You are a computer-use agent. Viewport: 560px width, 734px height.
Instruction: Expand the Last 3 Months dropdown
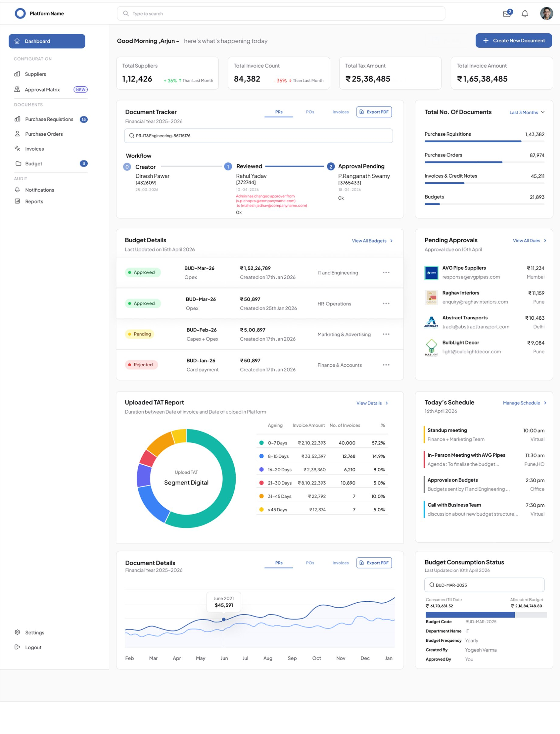[x=527, y=112]
